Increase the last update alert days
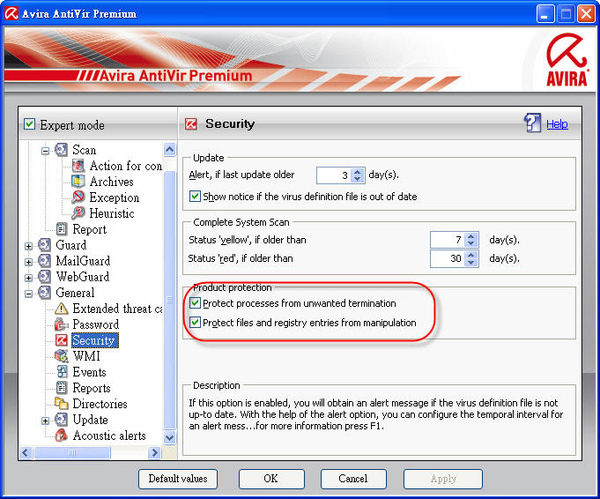 click(357, 172)
